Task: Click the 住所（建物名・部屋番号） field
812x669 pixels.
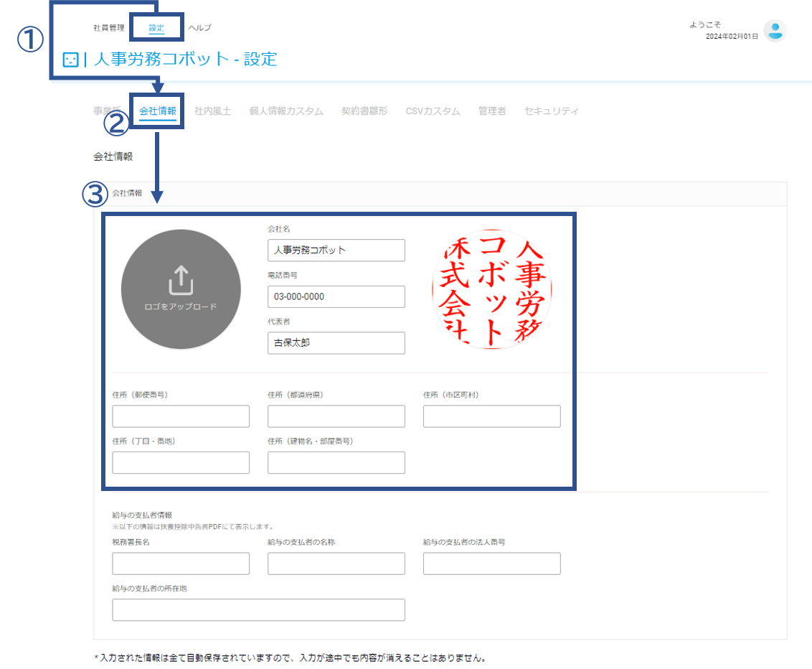Action: tap(336, 462)
